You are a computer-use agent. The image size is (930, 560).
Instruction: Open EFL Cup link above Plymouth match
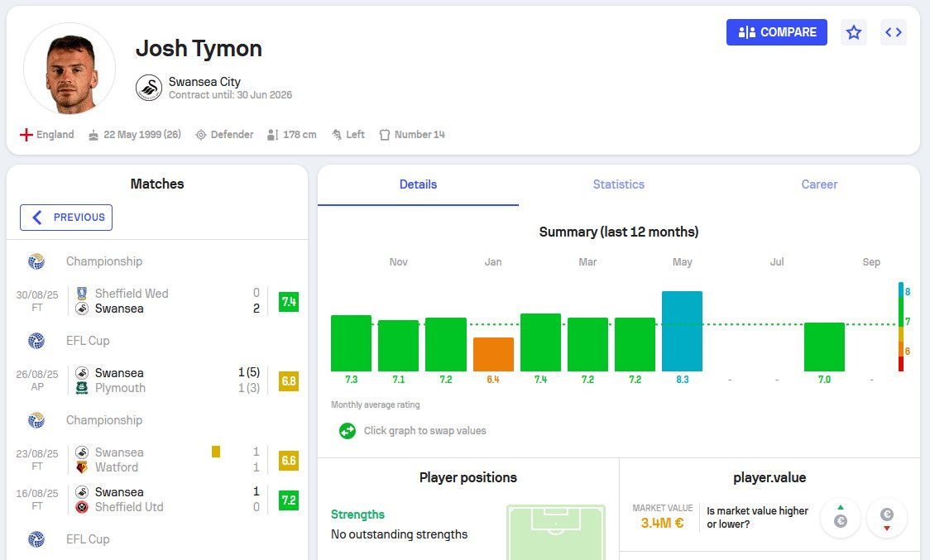click(x=88, y=341)
